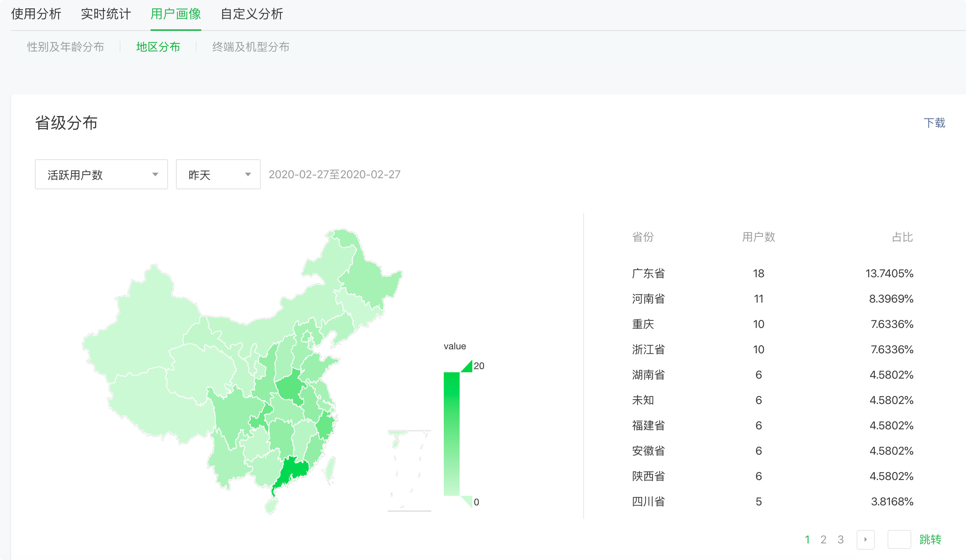
Task: Click the 跳转 jump button
Action: [x=930, y=539]
